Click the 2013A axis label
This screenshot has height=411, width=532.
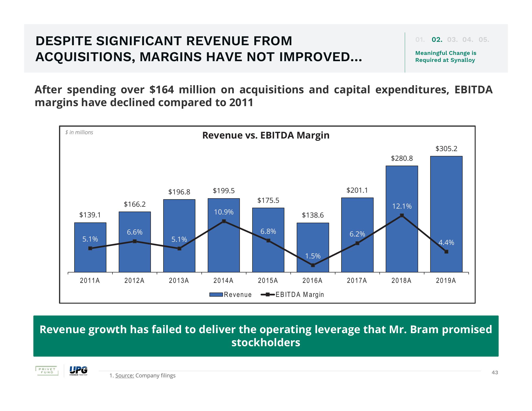point(179,280)
